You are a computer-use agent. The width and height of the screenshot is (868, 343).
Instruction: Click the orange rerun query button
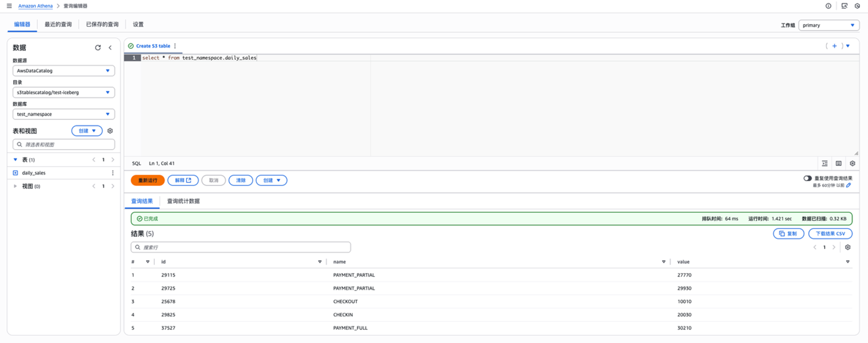pyautogui.click(x=148, y=180)
